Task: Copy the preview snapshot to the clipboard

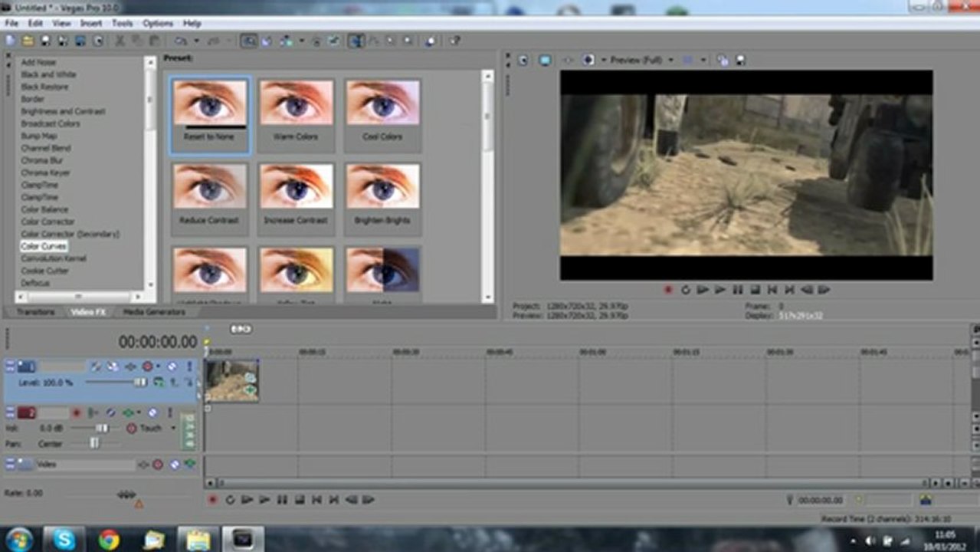Action: [x=723, y=60]
